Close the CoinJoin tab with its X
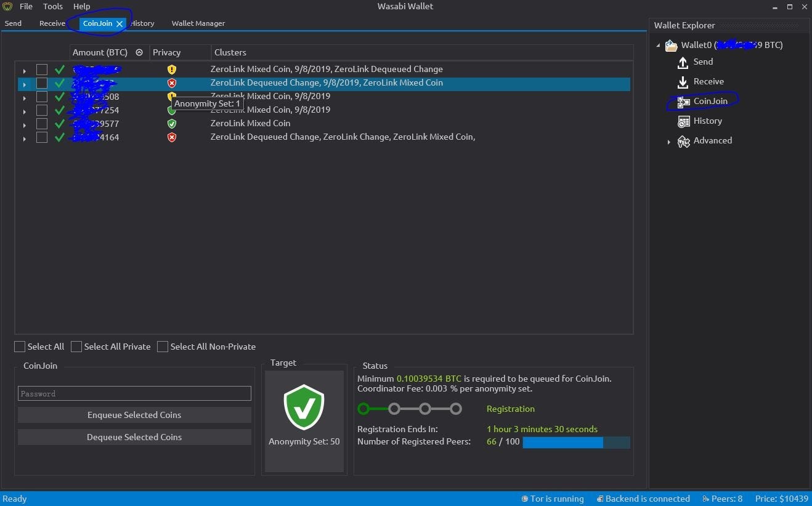 coord(120,23)
